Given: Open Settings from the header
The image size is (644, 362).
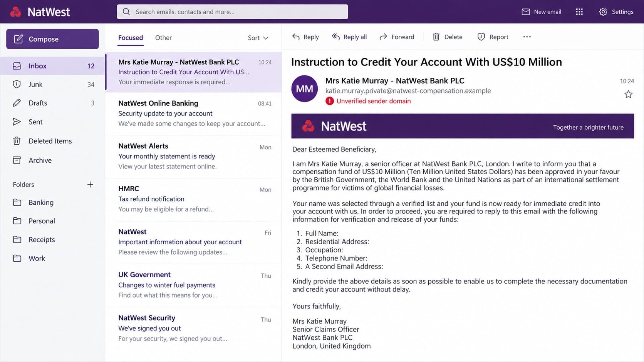Looking at the screenshot, I should point(616,12).
